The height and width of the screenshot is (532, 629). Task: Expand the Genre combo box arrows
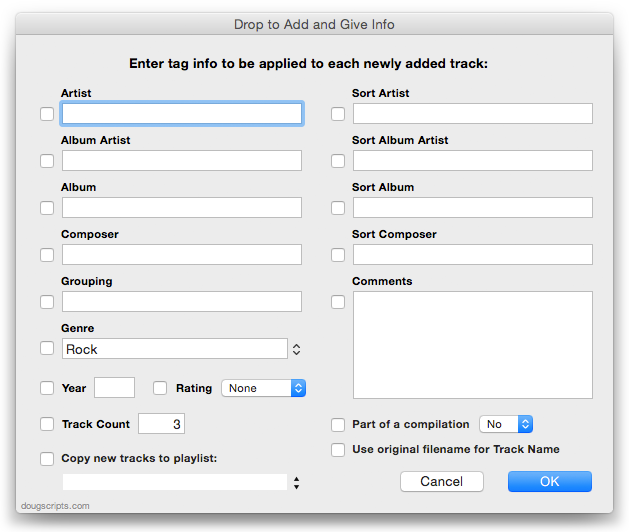click(x=296, y=349)
